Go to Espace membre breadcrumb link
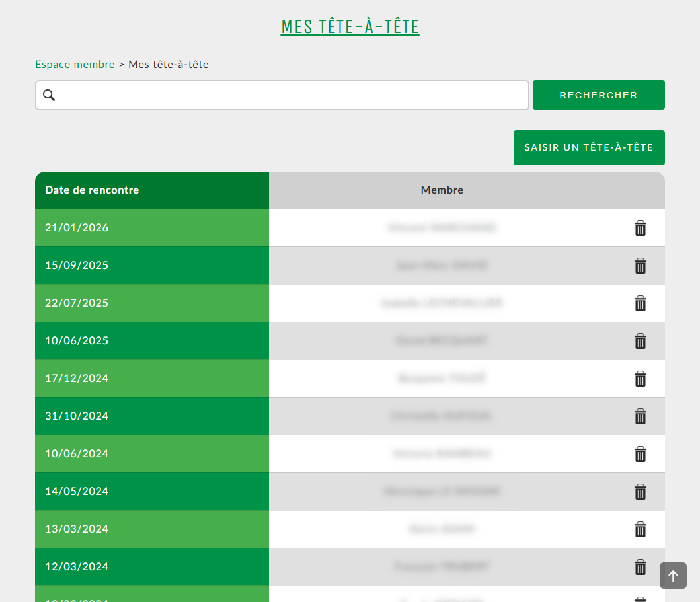Viewport: 700px width, 602px height. [75, 64]
